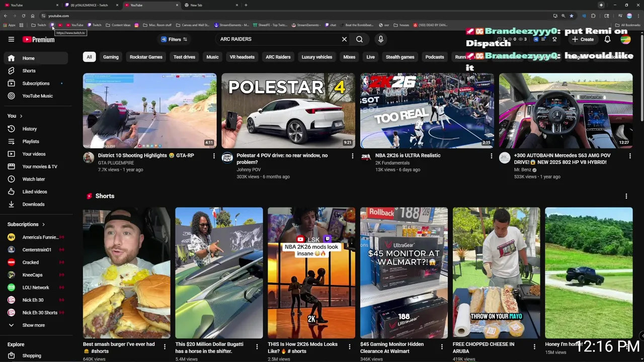Play District 10 Shooting Highlights thumbnail

tap(149, 111)
